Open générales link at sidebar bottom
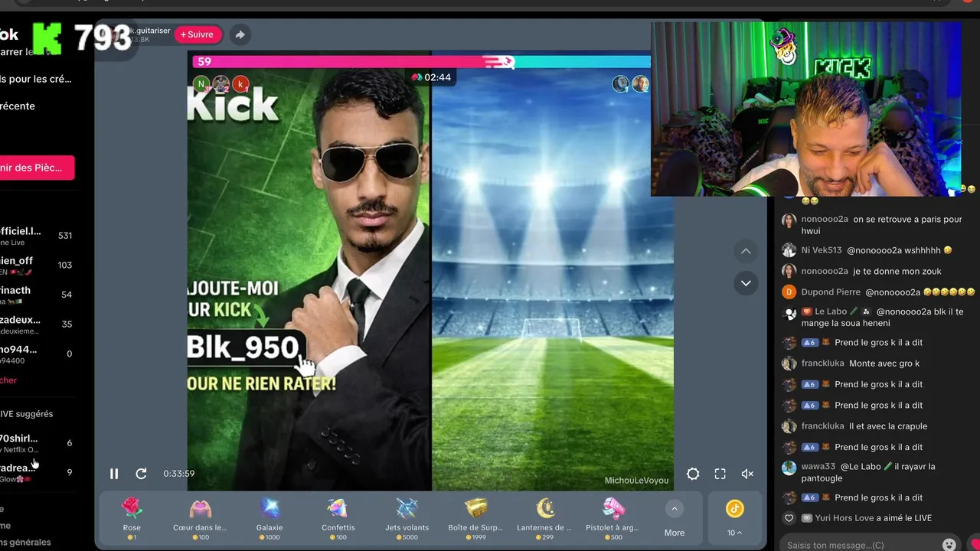Screen dimensions: 980x551 [25, 543]
